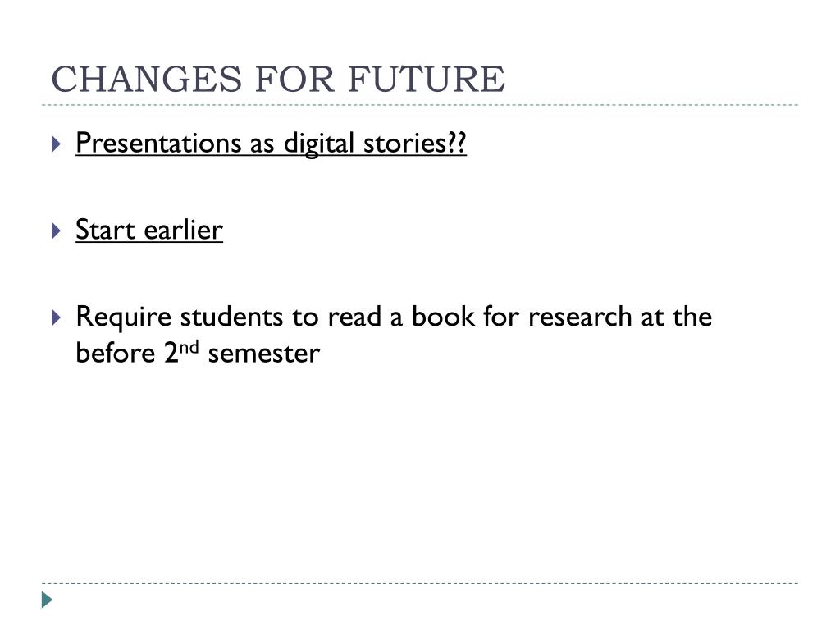The height and width of the screenshot is (630, 840).
Task: Click the bullet arrow beside Require students
Action: coord(57,317)
